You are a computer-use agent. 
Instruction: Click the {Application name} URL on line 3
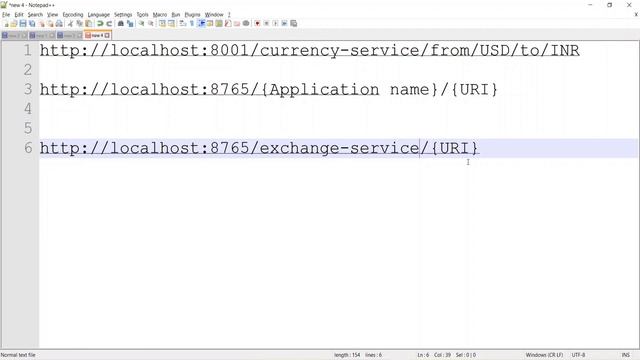(269, 89)
